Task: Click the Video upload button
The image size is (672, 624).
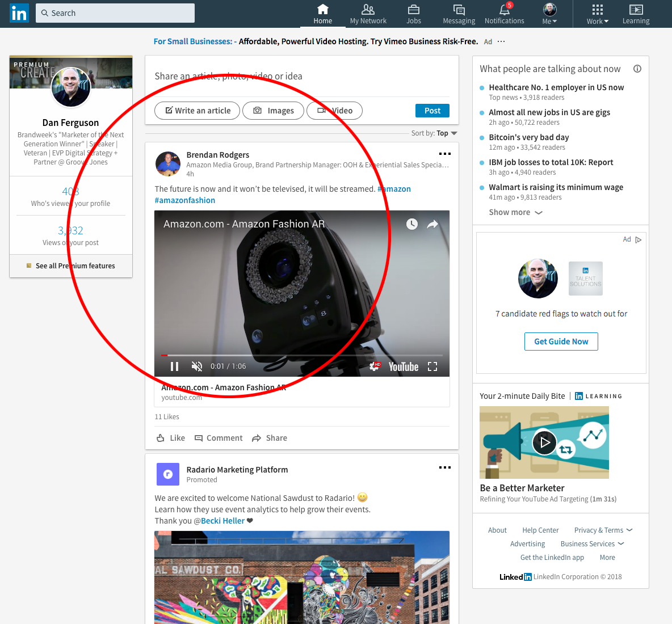Action: coord(334,111)
